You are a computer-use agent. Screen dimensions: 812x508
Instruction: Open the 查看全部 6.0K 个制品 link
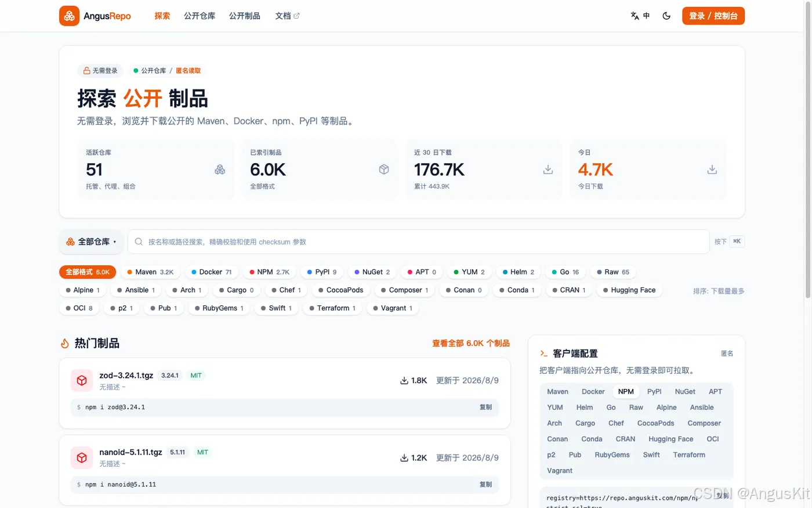[471, 344]
